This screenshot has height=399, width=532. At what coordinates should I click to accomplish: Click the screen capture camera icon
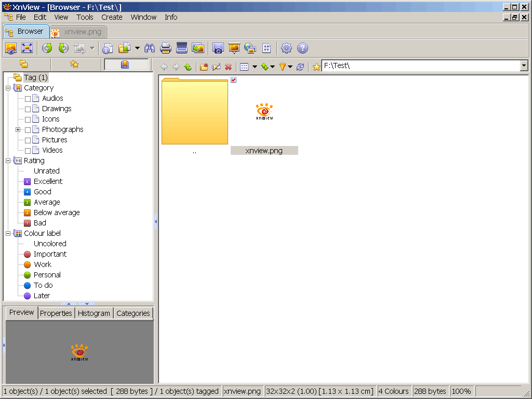click(x=218, y=48)
